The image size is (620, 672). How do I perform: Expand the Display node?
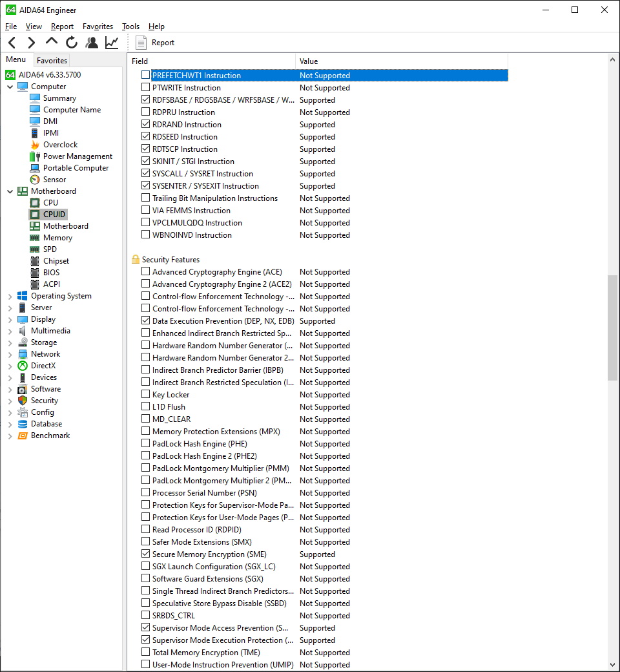10,319
